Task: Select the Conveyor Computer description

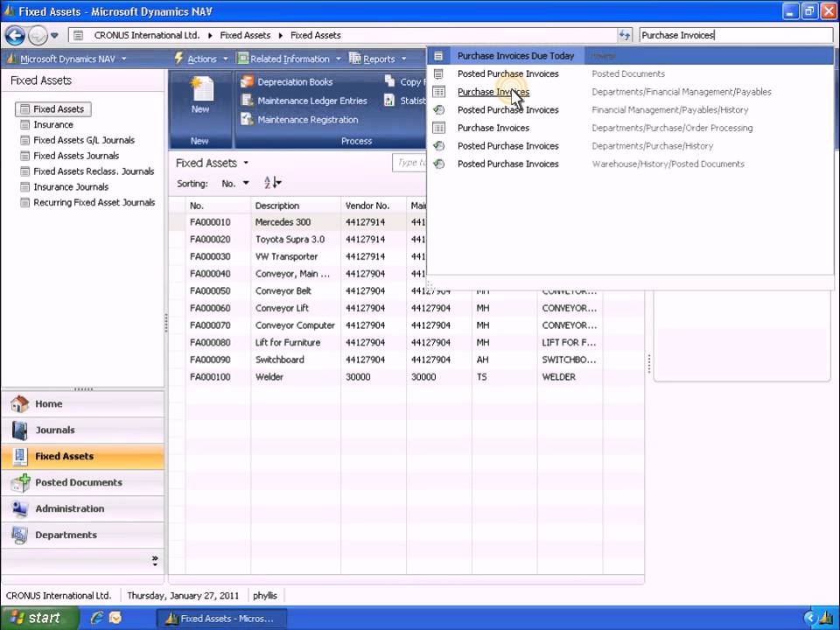Action: 295,325
